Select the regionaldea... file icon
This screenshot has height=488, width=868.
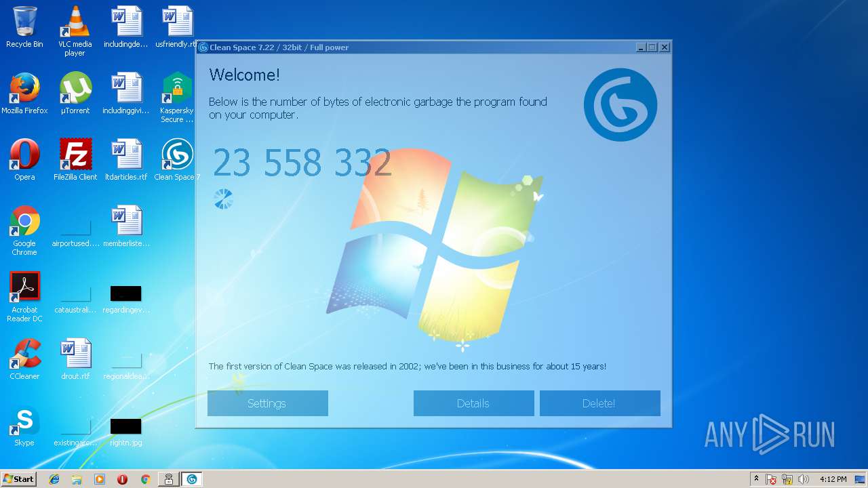126,365
